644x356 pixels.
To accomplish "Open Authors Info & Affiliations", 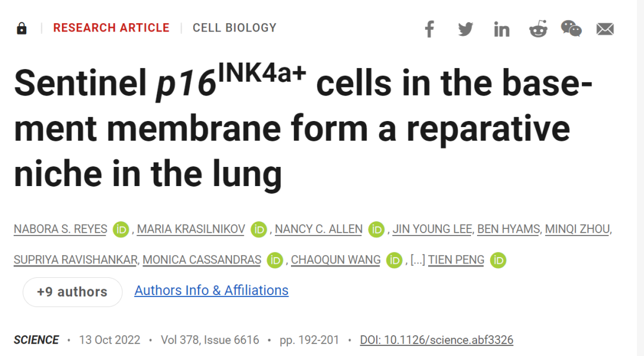I will [x=211, y=290].
